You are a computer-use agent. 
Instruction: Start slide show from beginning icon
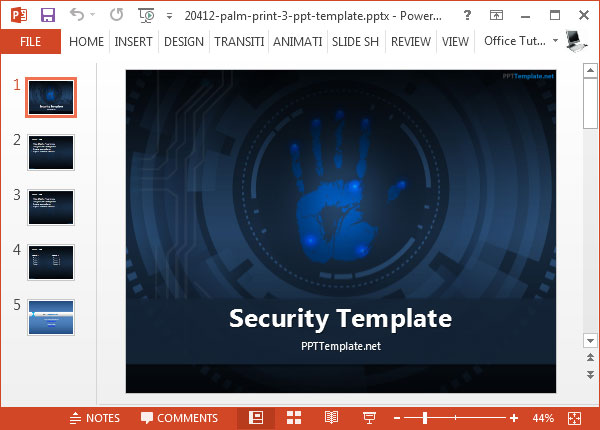pos(146,15)
